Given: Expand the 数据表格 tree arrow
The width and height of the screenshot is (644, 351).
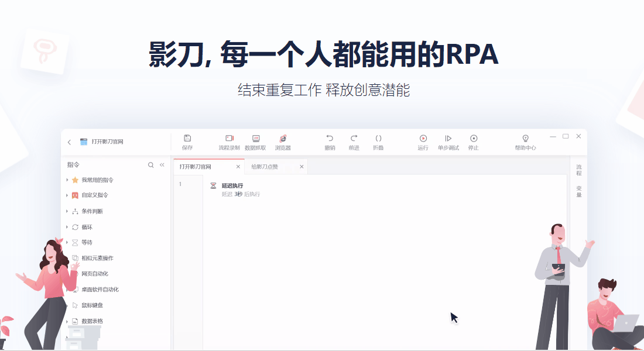Looking at the screenshot, I should click(67, 321).
